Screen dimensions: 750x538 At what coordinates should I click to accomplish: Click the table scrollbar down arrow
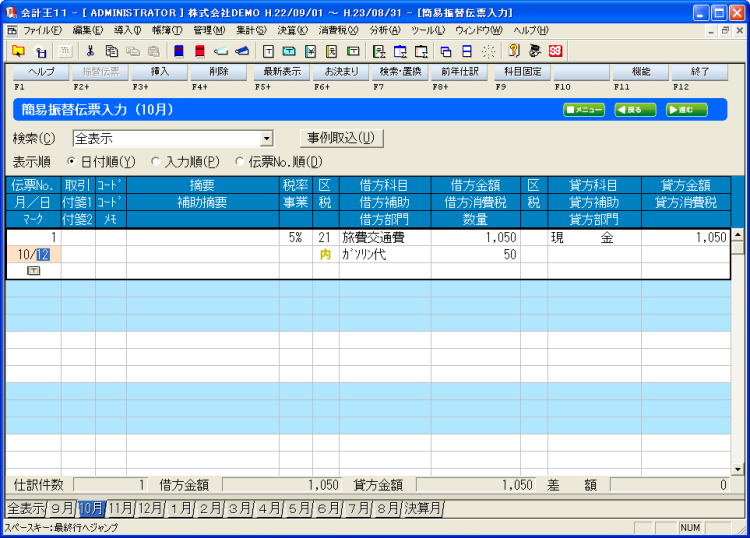point(738,468)
